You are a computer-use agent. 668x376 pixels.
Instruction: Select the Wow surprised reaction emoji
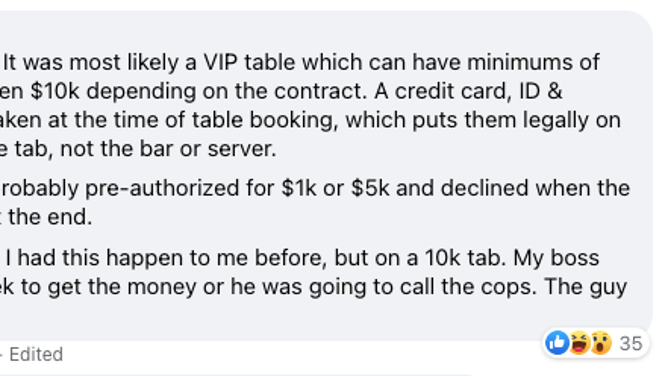coord(601,343)
